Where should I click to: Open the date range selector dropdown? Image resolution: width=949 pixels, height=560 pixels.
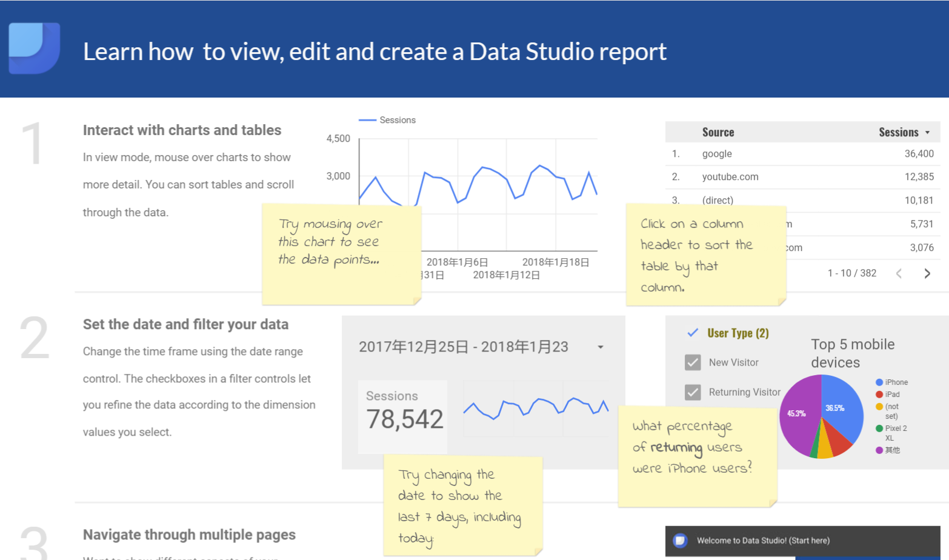(x=601, y=347)
